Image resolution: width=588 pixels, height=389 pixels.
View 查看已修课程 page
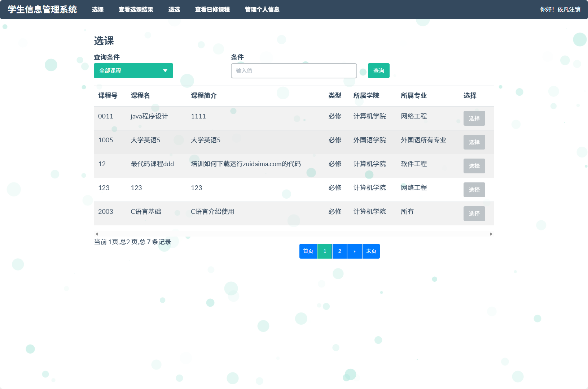(212, 10)
